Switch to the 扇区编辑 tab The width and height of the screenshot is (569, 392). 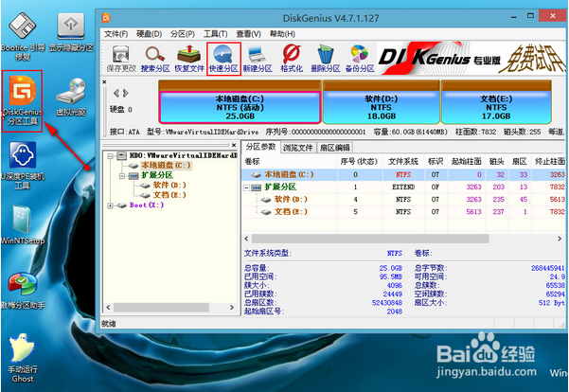click(335, 148)
